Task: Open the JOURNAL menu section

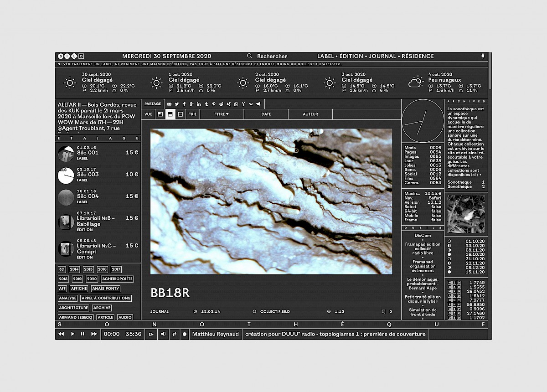Action: tap(382, 56)
